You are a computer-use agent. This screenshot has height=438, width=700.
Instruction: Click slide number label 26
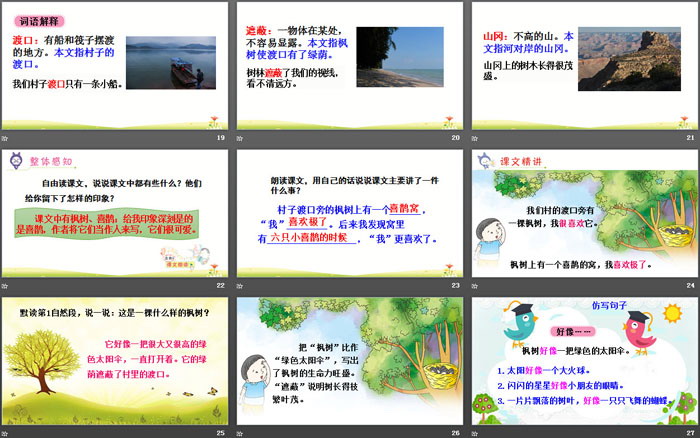(x=455, y=433)
